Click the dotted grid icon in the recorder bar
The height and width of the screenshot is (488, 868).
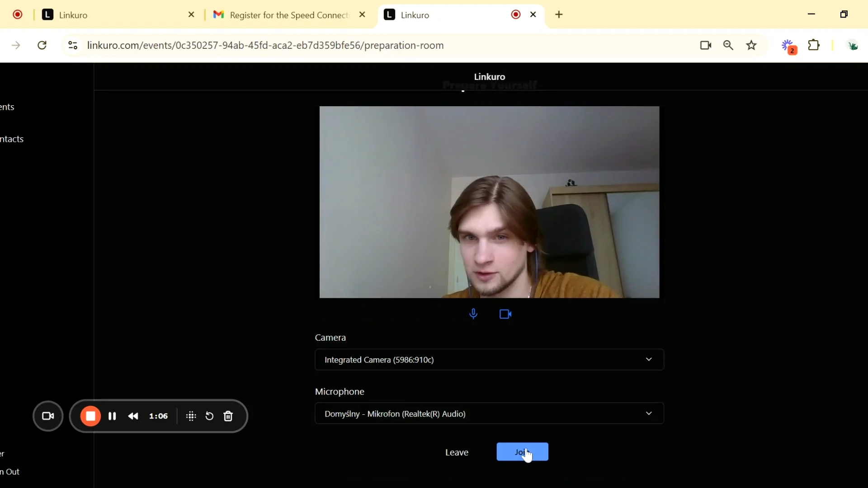[x=191, y=416]
